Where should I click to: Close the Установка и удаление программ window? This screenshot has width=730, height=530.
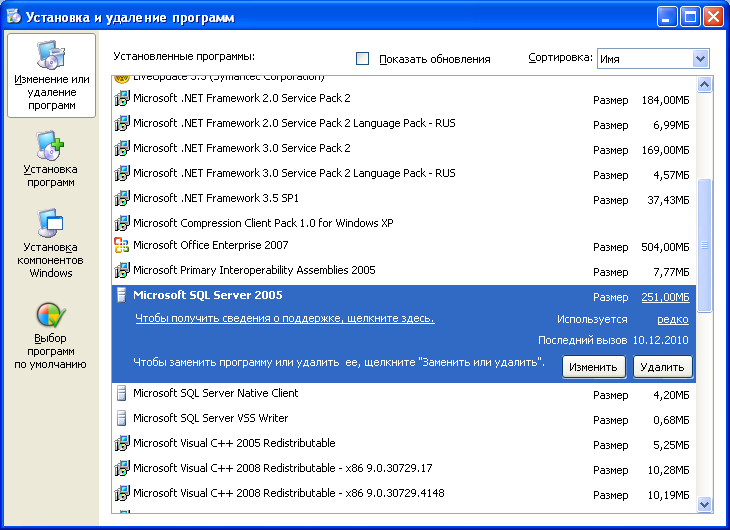(x=713, y=17)
